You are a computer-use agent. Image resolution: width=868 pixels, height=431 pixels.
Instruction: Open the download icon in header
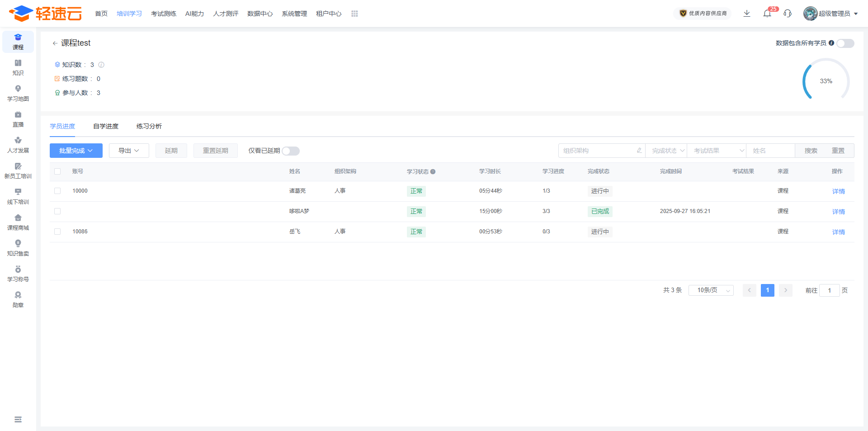(747, 14)
